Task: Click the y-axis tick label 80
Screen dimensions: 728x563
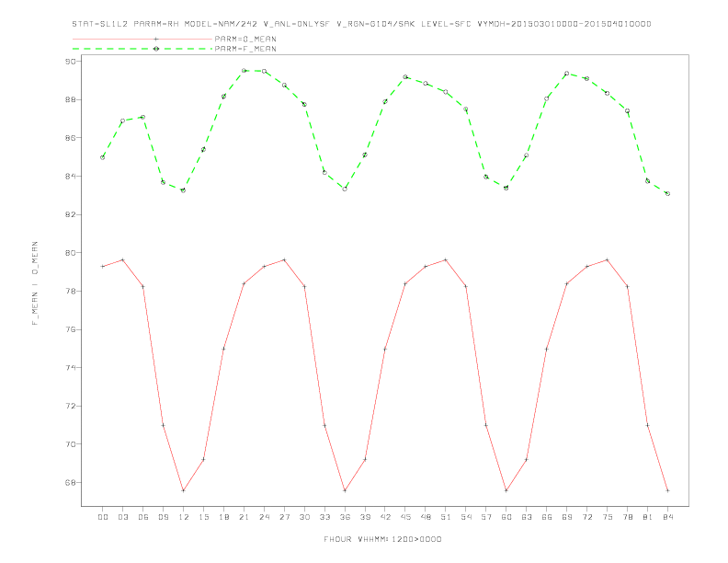Action: coord(71,253)
